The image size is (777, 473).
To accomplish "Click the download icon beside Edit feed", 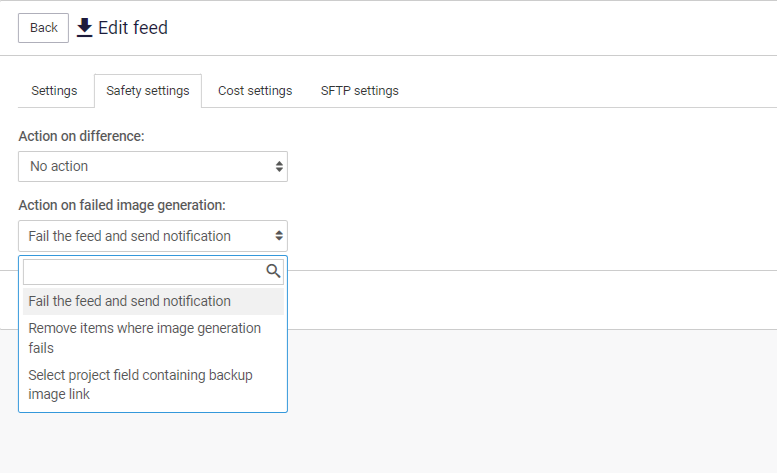I will click(x=84, y=28).
